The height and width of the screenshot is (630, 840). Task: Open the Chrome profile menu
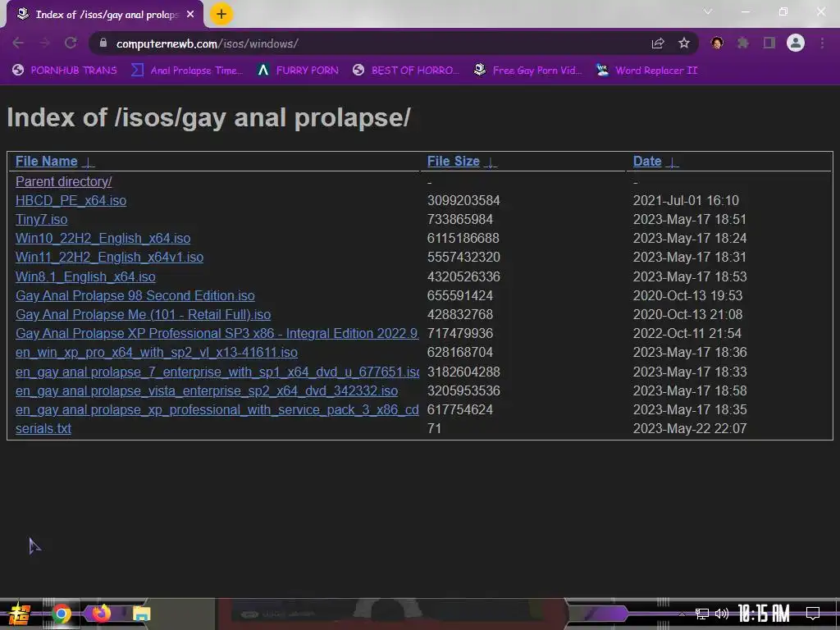(x=796, y=43)
